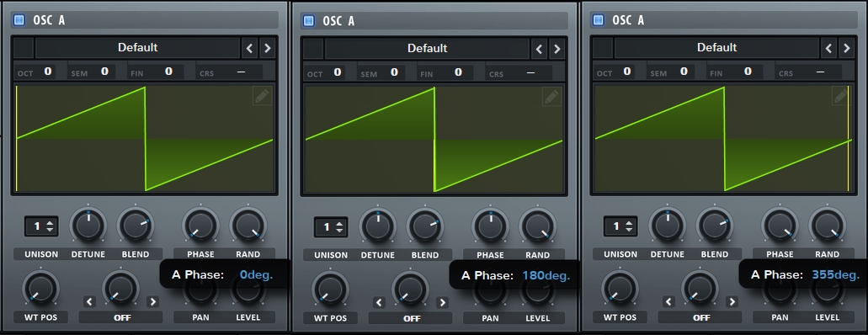
Task: Click the BLEND knob in the 355deg panel
Action: point(715,226)
